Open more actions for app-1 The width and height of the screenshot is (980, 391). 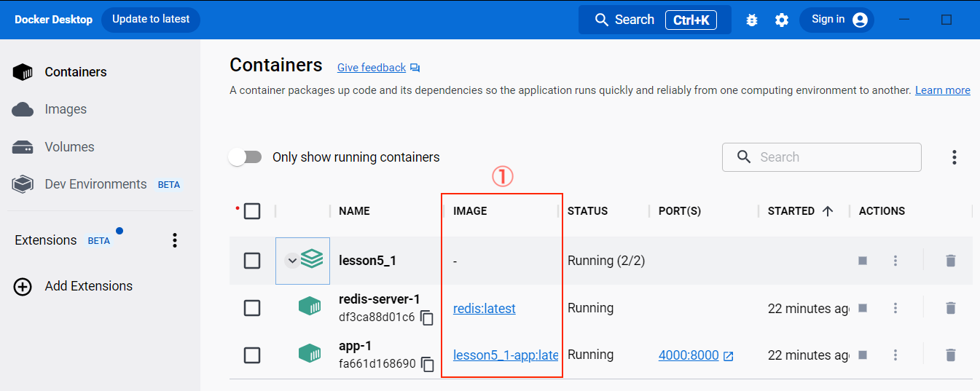(x=895, y=355)
